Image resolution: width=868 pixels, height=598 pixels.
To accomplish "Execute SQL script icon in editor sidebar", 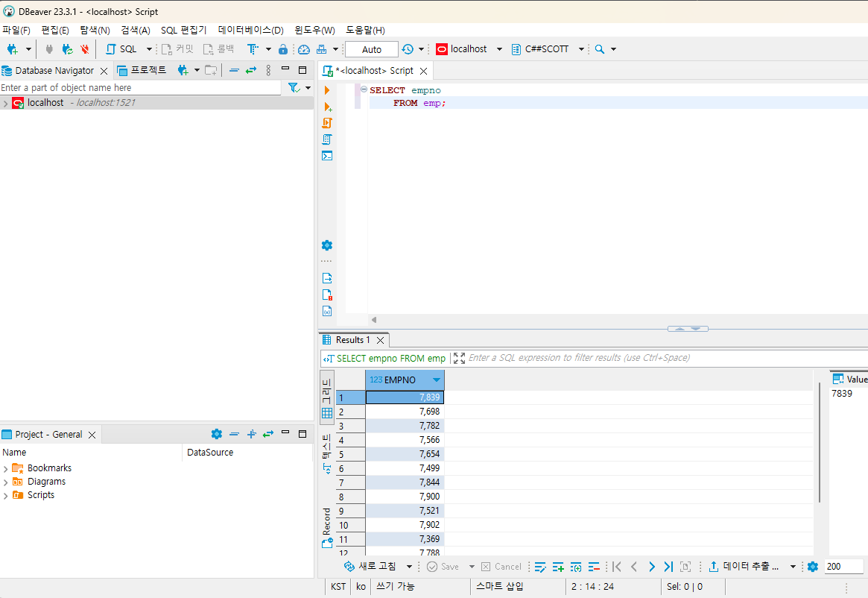I will point(327,123).
